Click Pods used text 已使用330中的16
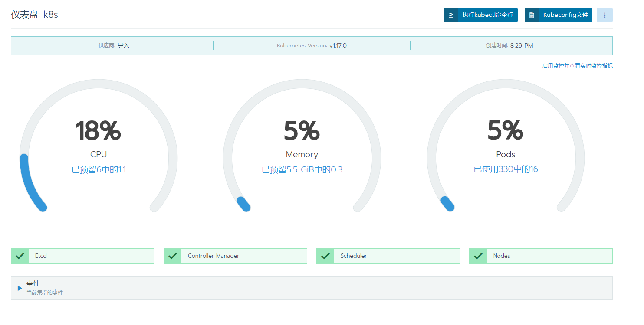The width and height of the screenshot is (644, 325). coord(506,169)
